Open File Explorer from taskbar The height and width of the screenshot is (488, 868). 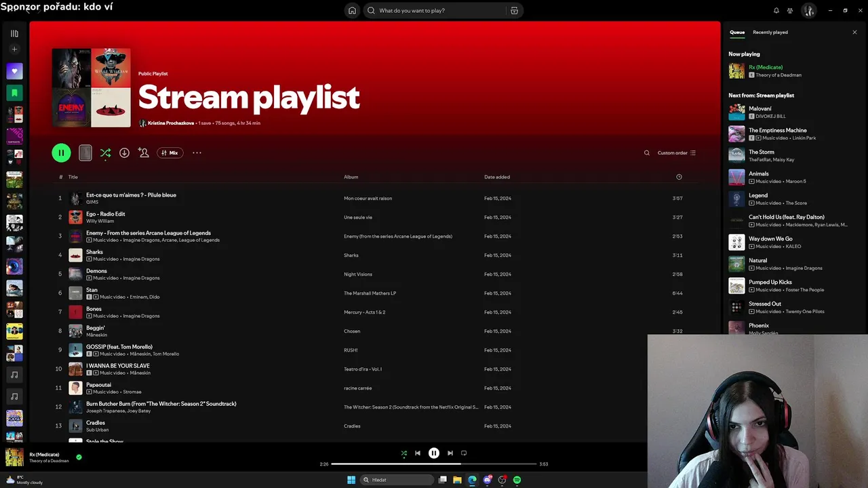tap(457, 479)
